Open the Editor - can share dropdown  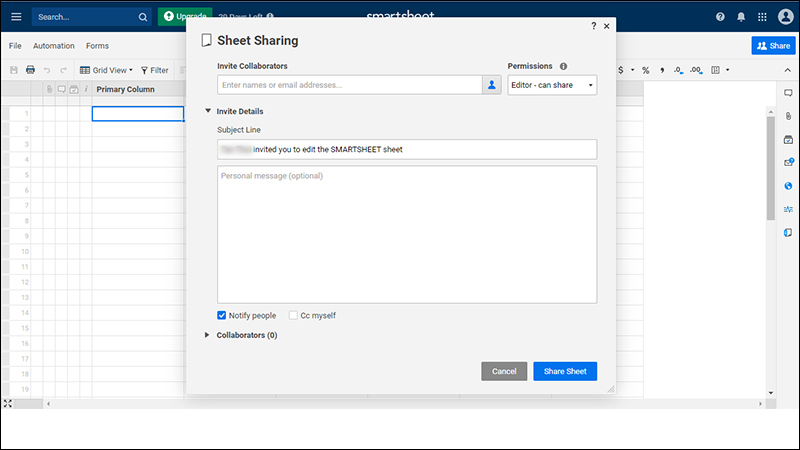[552, 85]
